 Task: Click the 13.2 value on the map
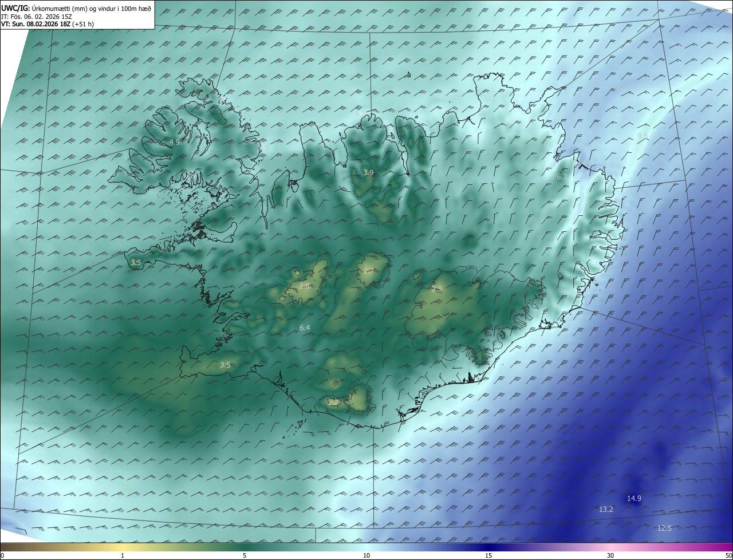point(606,509)
